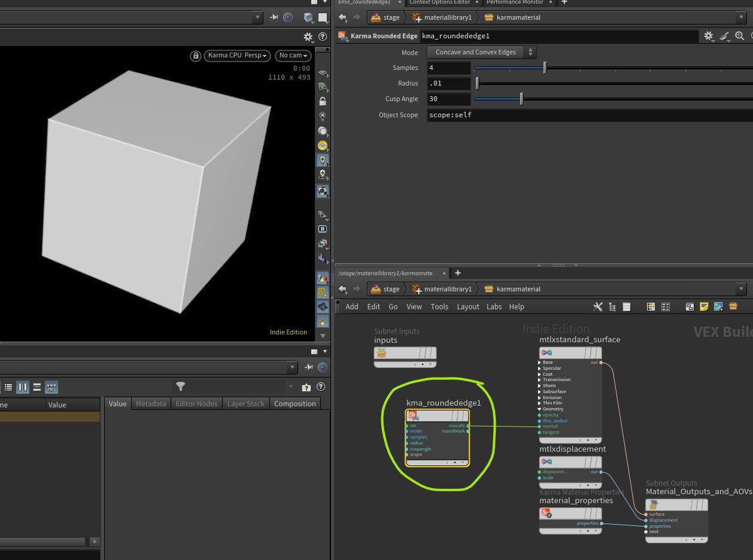Viewport: 753px width, 560px height.
Task: Click the wrench tools icon in network toolbar
Action: click(597, 307)
